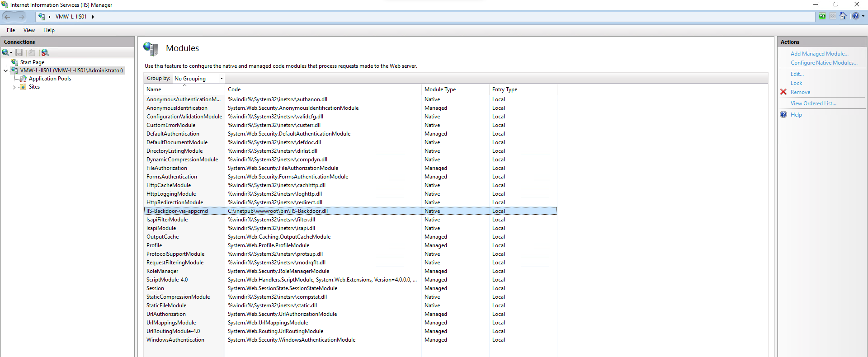This screenshot has height=357, width=868.
Task: Select the ScriptModule-4.0 row
Action: coord(350,280)
